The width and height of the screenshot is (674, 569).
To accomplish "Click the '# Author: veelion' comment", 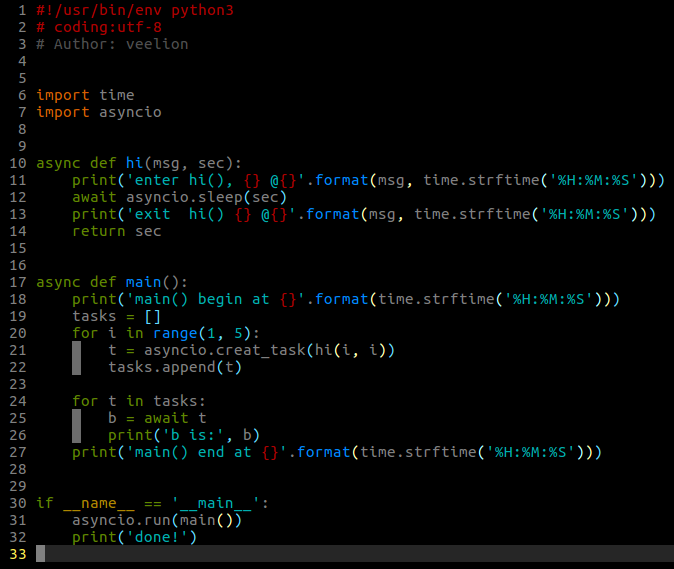I will (x=112, y=44).
